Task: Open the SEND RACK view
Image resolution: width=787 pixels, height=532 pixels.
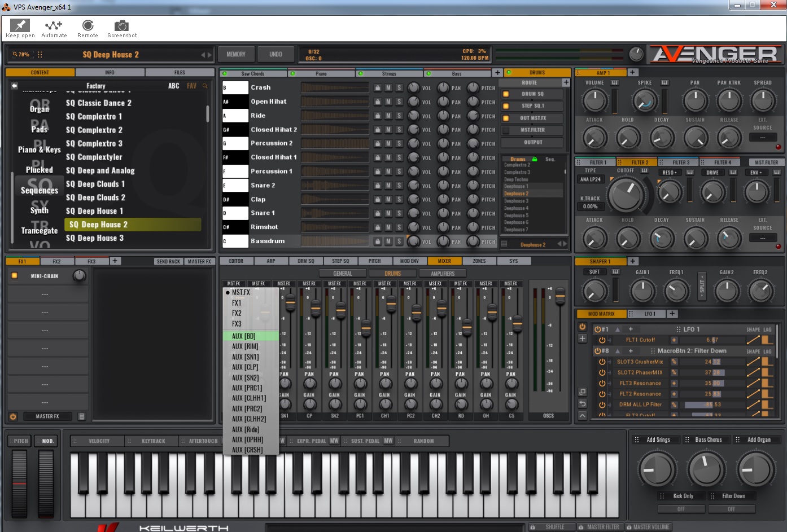Action: coord(168,261)
